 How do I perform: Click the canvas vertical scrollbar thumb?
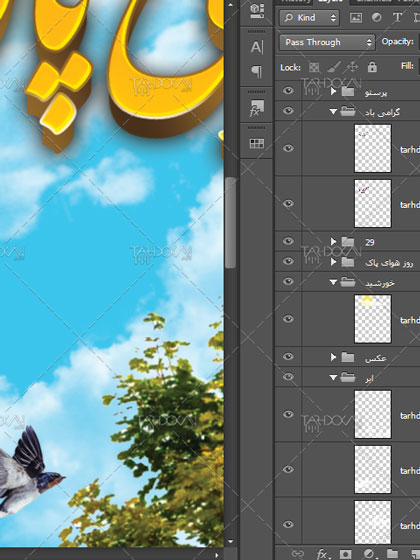pos(231,223)
